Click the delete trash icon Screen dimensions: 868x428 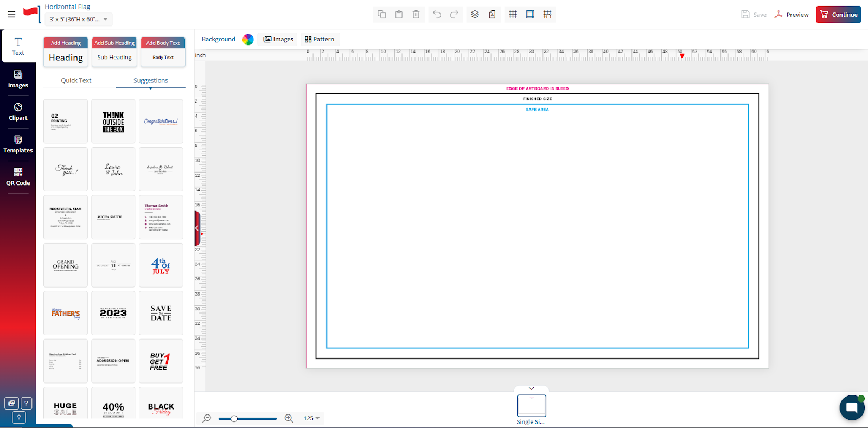click(x=416, y=15)
